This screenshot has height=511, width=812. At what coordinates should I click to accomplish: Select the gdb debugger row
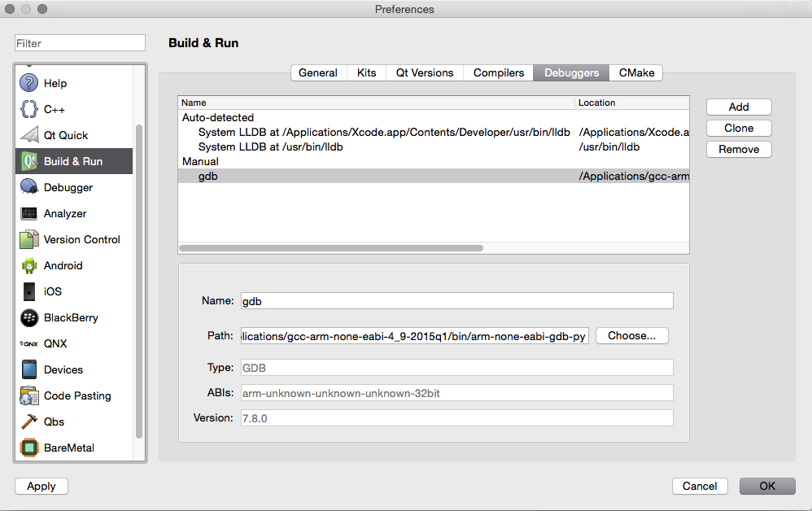(x=434, y=176)
